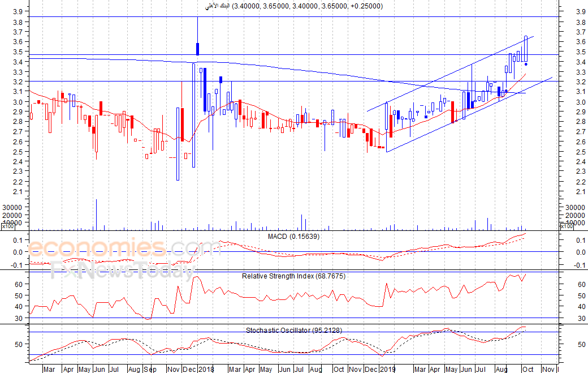Click the 2019 year label on time axis

click(387, 369)
